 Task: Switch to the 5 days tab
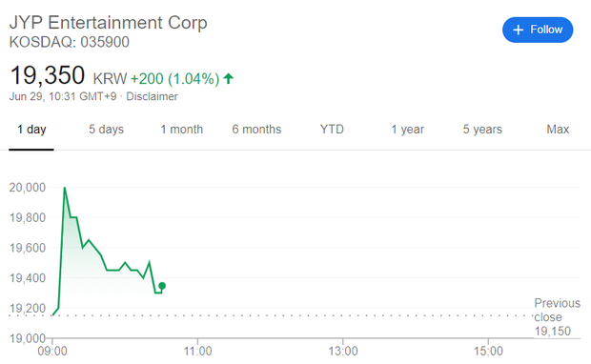(x=107, y=130)
